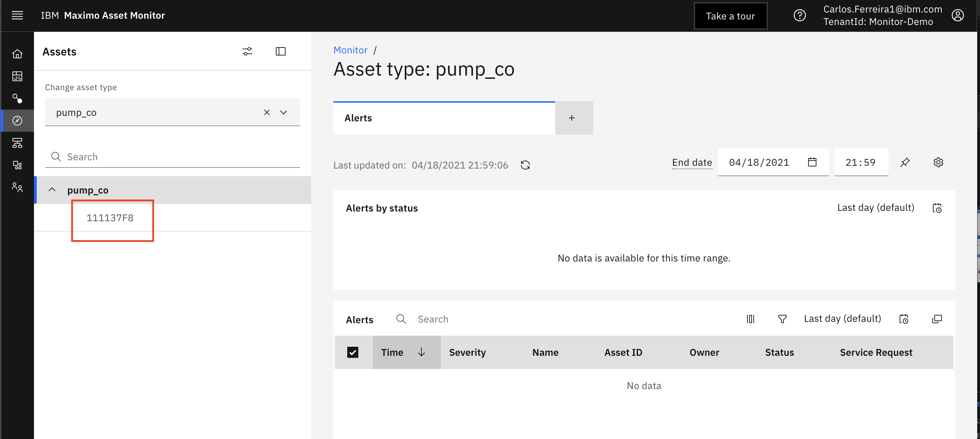Open the End date calendar picker
The height and width of the screenshot is (439, 980).
(x=812, y=162)
